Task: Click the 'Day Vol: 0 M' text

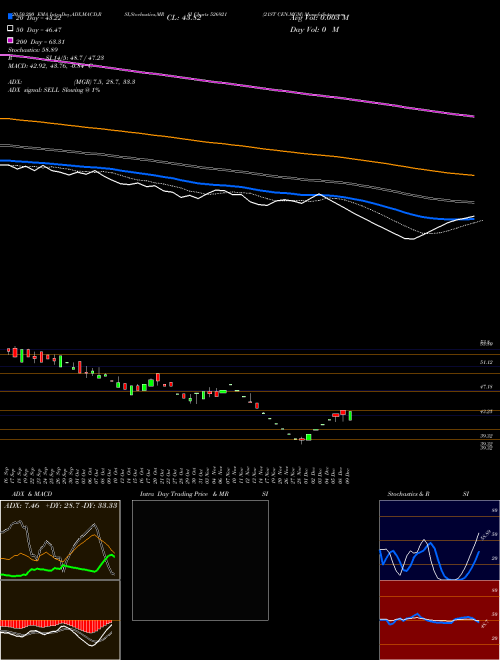Action: [x=314, y=29]
